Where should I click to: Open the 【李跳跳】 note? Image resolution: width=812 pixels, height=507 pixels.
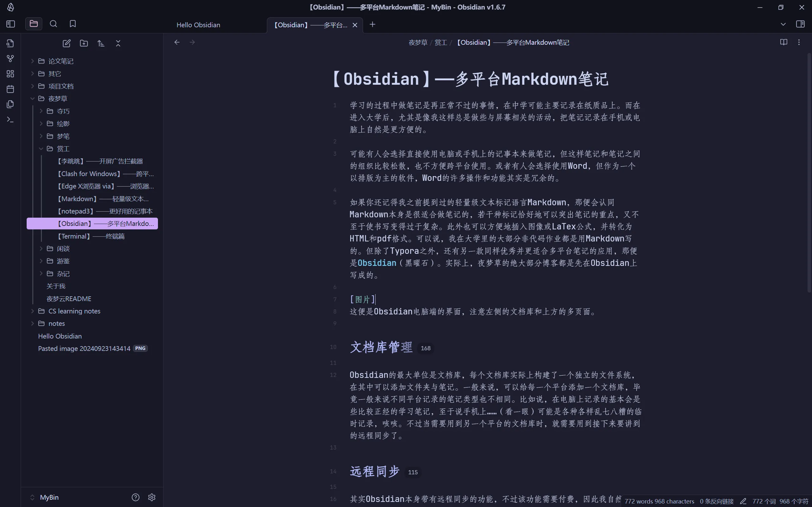pyautogui.click(x=101, y=161)
